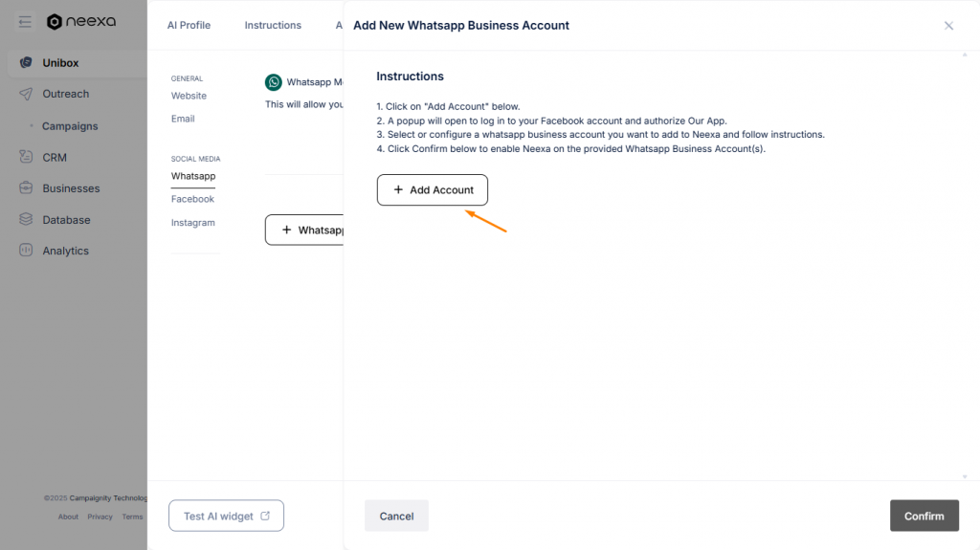Click the Outreach paper plane icon
Image resolution: width=980 pixels, height=550 pixels.
(26, 94)
